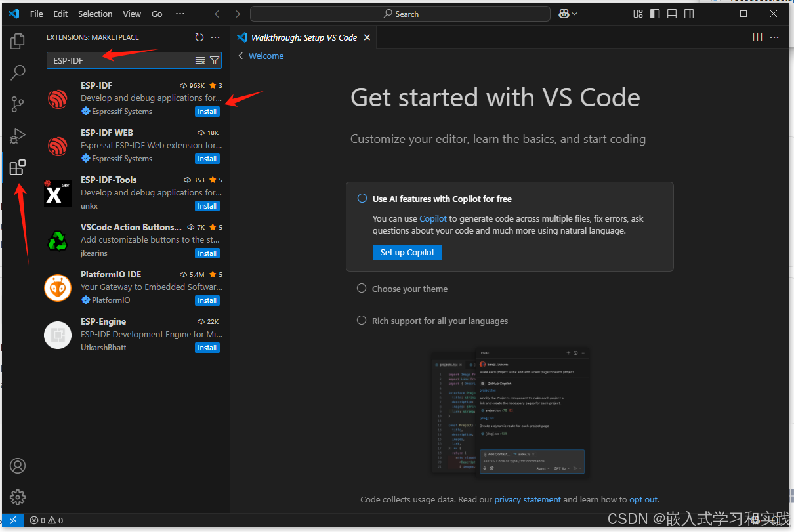This screenshot has width=794, height=532.
Task: Open the Customize Layout icon
Action: (638, 14)
